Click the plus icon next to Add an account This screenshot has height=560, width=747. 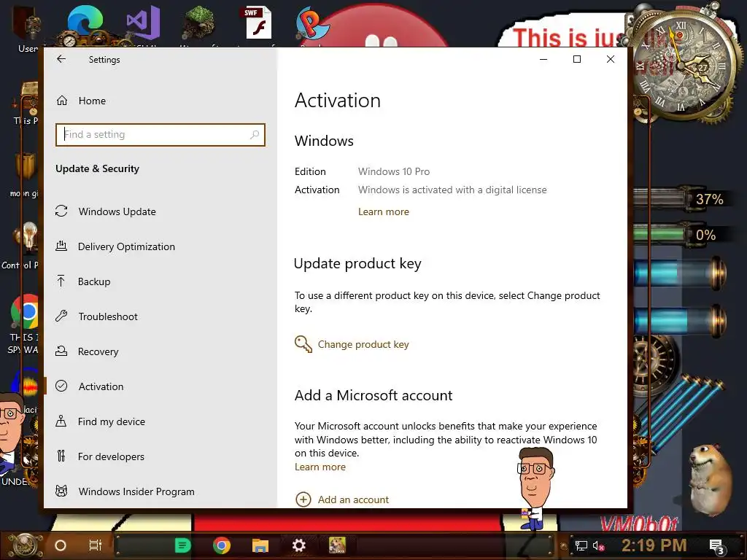coord(303,499)
